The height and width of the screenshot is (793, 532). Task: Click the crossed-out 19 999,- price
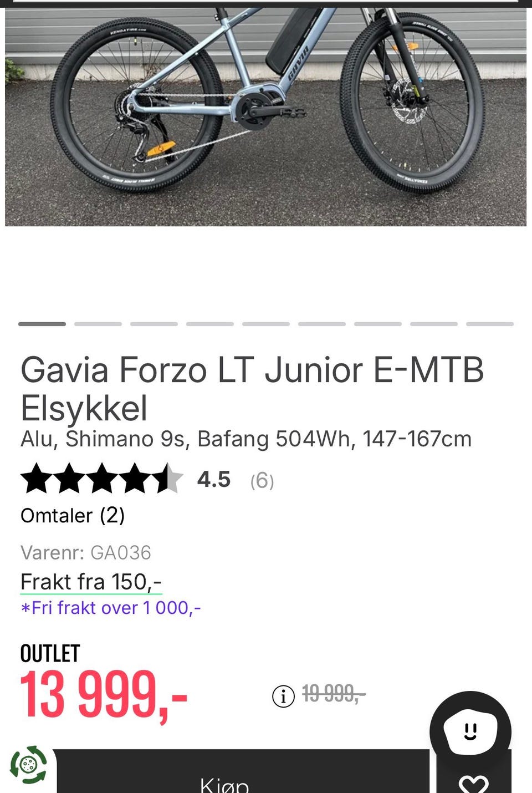point(334,693)
